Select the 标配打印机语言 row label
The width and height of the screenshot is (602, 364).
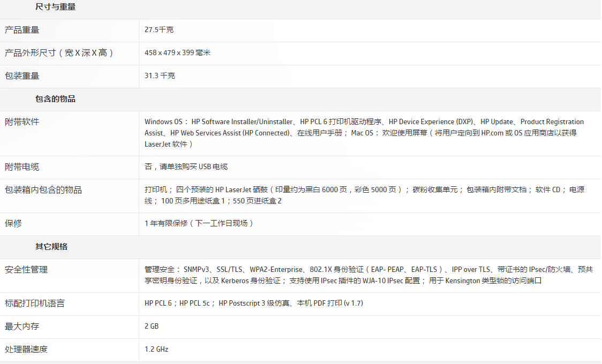click(x=35, y=304)
